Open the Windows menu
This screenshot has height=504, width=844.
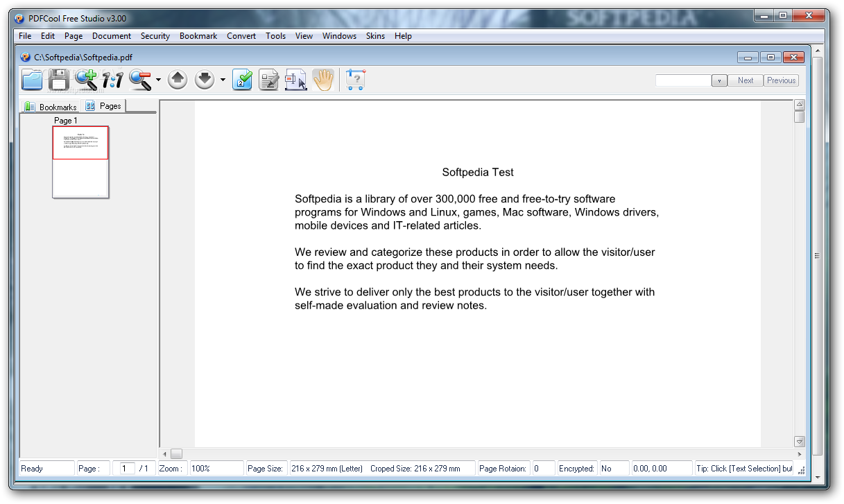[x=339, y=36]
